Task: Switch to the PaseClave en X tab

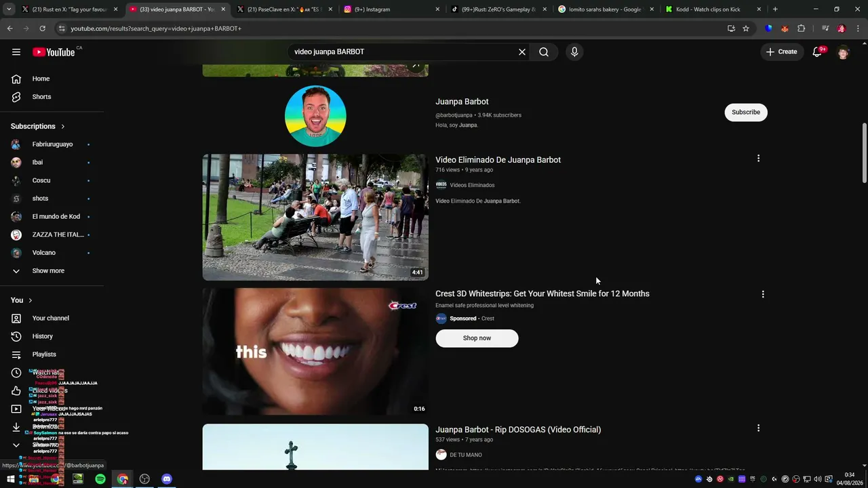Action: pos(283,9)
